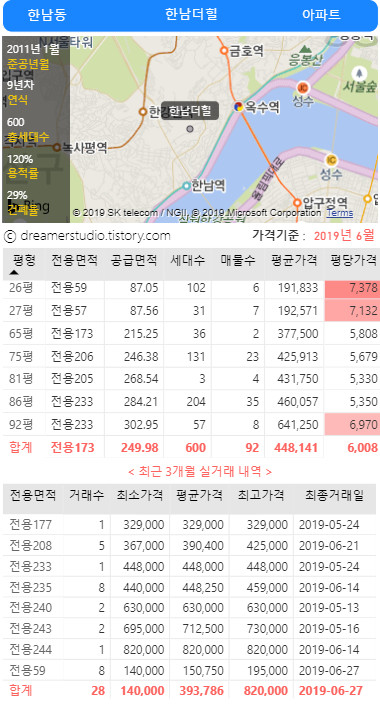Select the 27평 row cell

click(21, 311)
